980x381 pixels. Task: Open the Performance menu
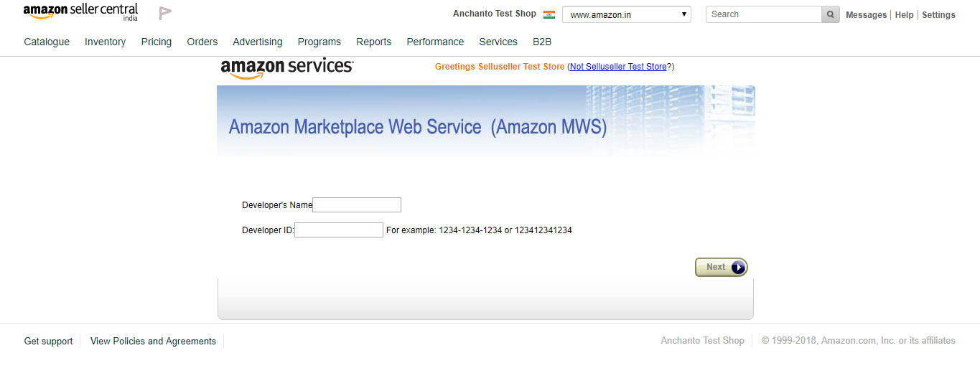(x=435, y=42)
